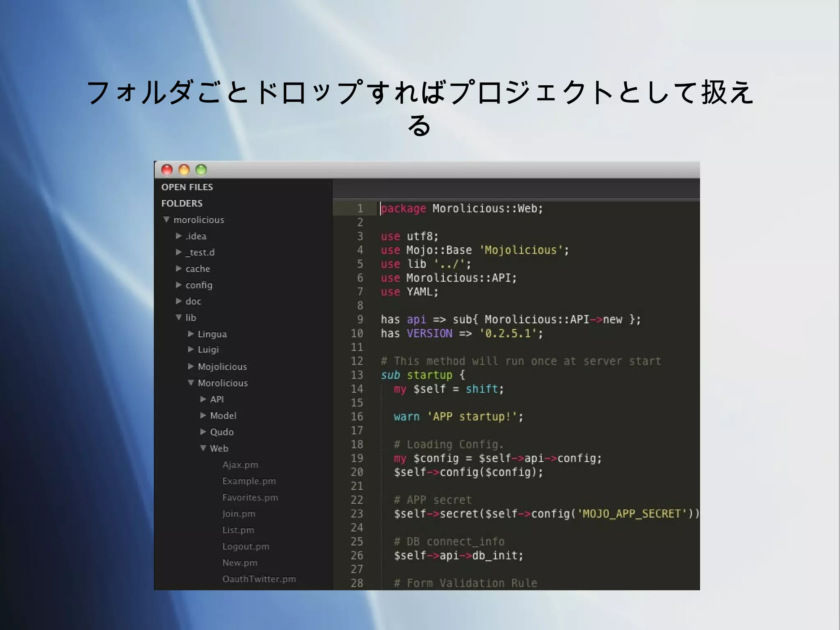Click the '$self->config($config);' line
This screenshot has height=630, width=840.
point(468,472)
